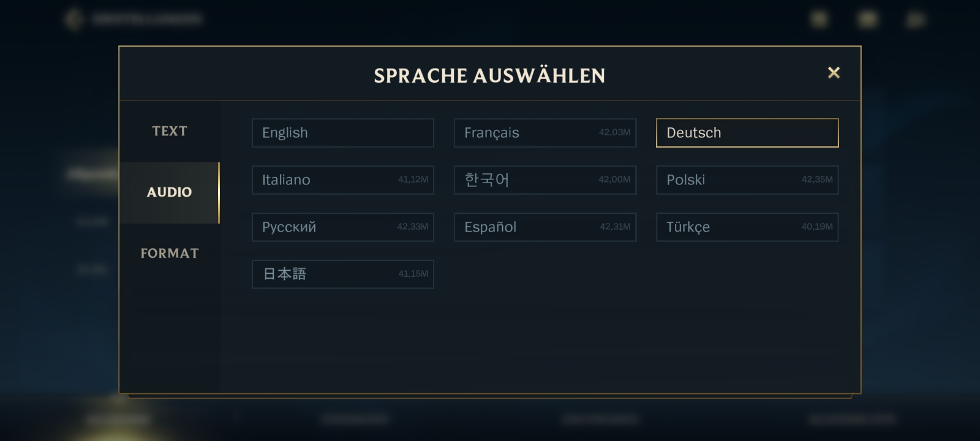Select Español audio language pack
980x441 pixels.
click(545, 227)
